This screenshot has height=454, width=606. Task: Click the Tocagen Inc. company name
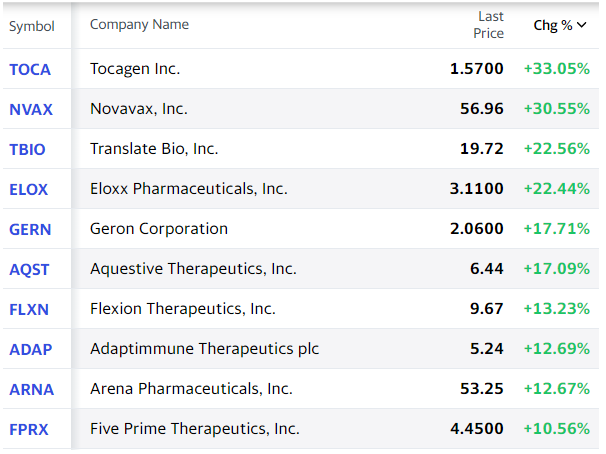(x=135, y=69)
